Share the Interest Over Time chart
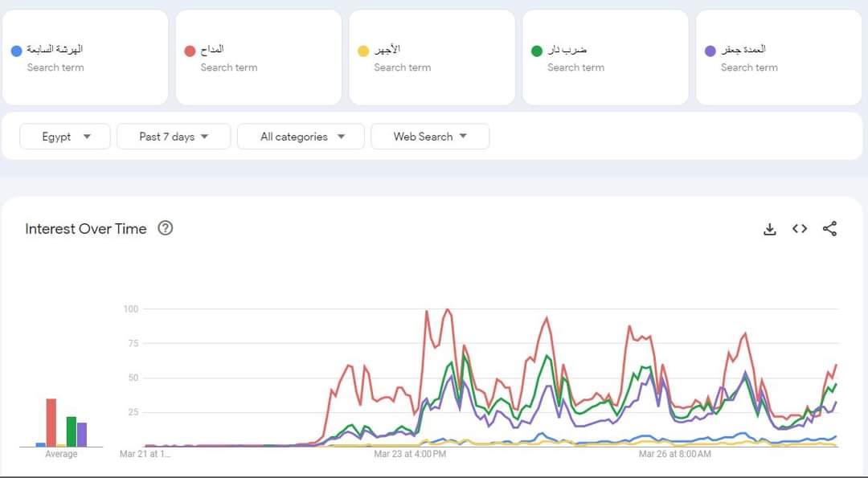 830,229
